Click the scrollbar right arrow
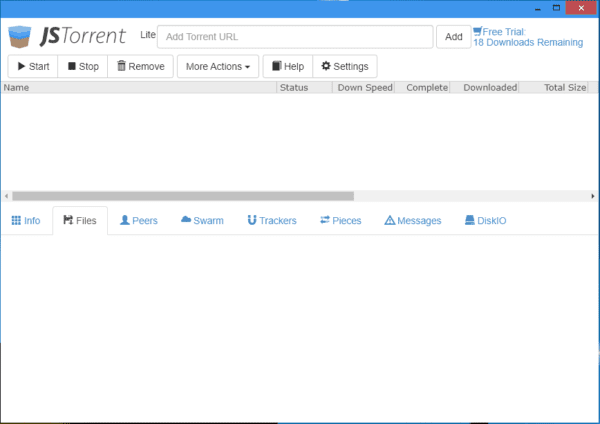The height and width of the screenshot is (424, 600). click(x=593, y=196)
